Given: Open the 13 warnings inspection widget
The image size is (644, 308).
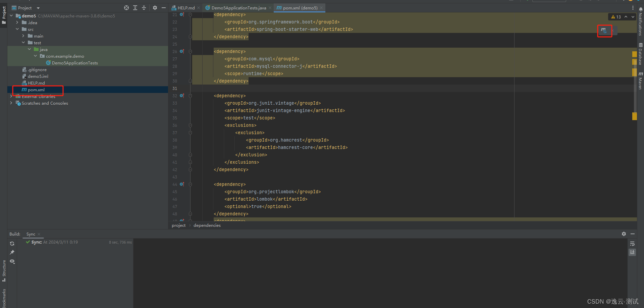Looking at the screenshot, I should 616,16.
